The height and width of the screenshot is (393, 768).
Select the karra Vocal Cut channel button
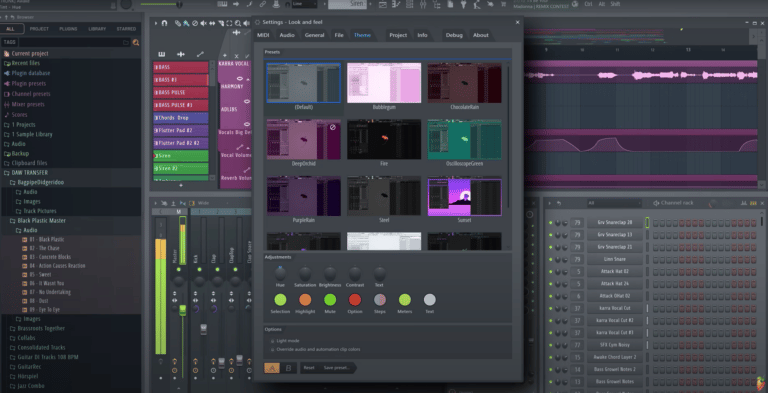[615, 308]
